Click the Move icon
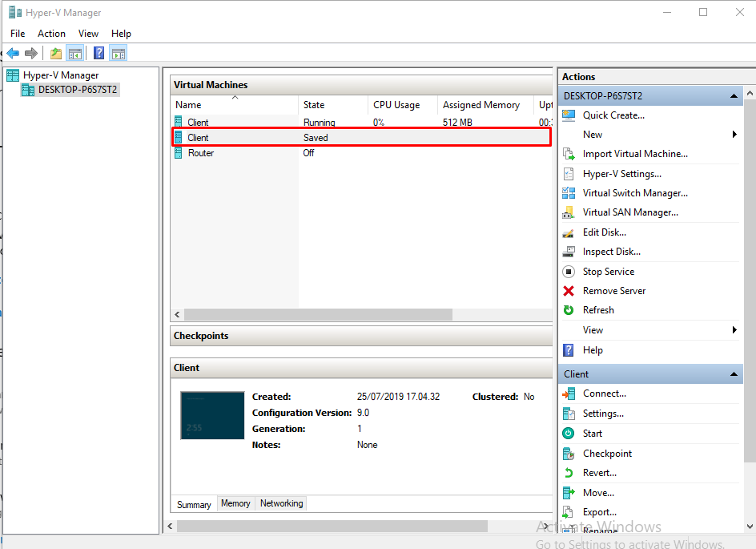 [x=569, y=493]
